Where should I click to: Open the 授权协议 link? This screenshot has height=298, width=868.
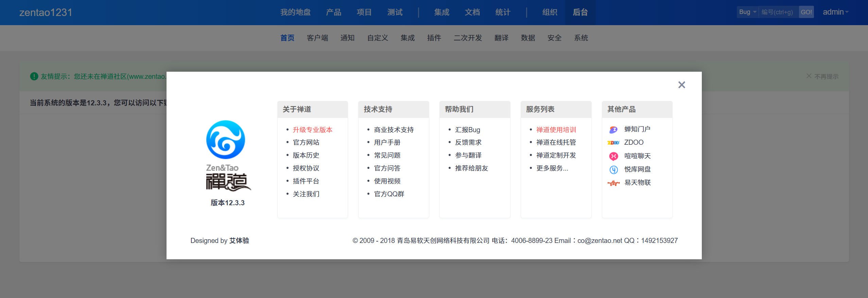coord(306,168)
